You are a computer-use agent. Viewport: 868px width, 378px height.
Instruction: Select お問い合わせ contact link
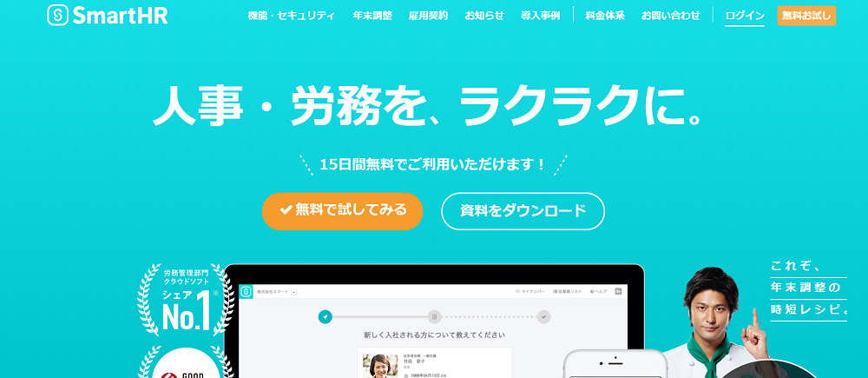click(x=670, y=16)
